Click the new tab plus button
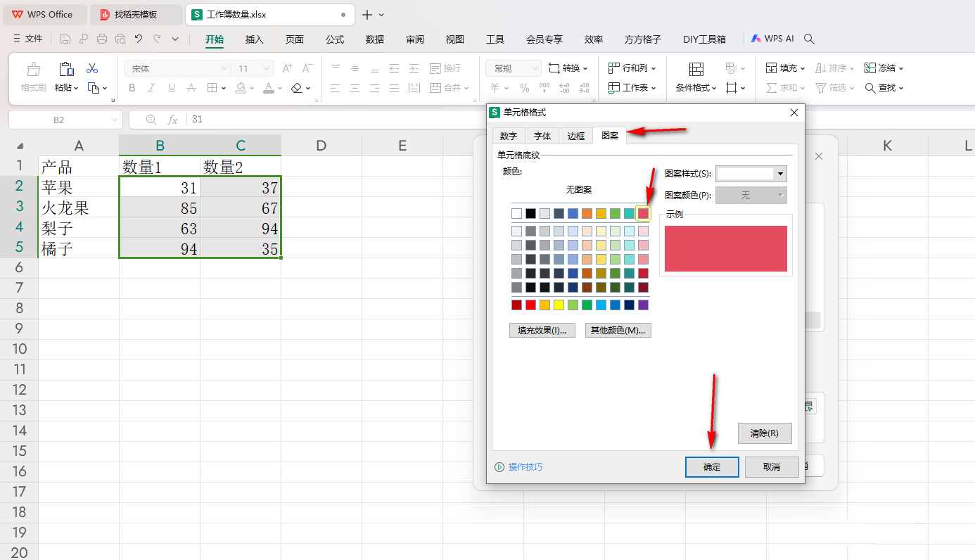This screenshot has height=560, width=975. (367, 14)
